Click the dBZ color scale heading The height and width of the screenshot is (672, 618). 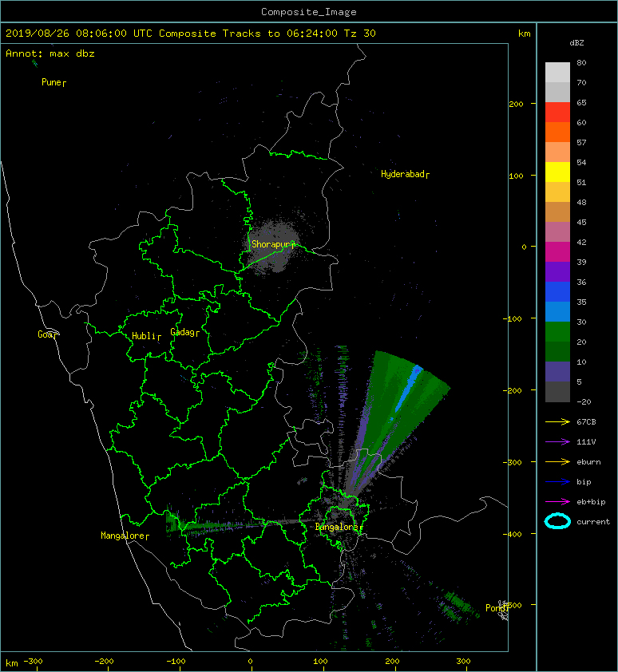(x=576, y=43)
